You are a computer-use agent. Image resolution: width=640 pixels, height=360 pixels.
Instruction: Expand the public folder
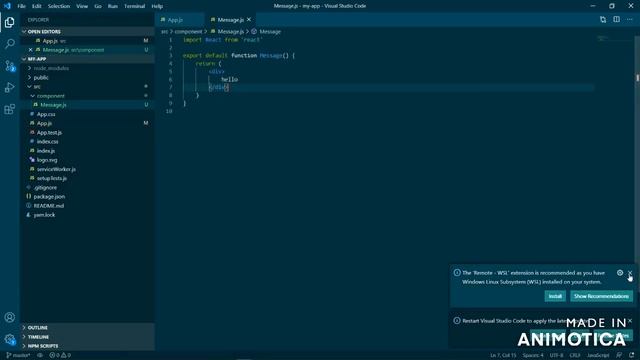point(41,78)
